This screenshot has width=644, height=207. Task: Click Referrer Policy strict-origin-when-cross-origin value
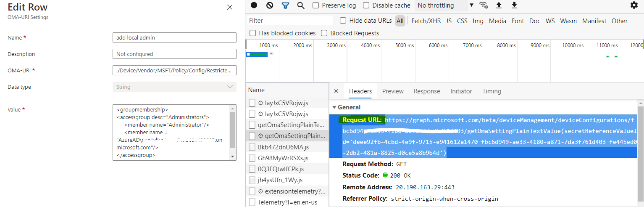[444, 199]
